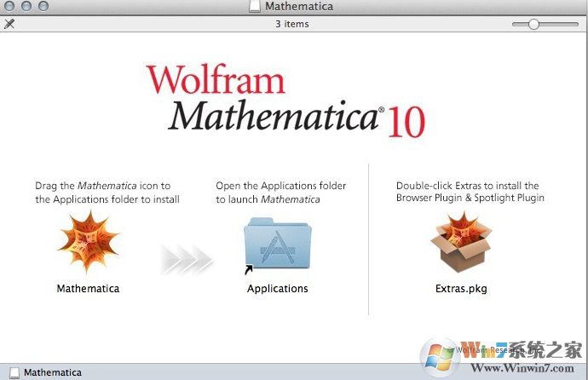Click the window title 'Mathematica' text
This screenshot has height=380, width=588.
coord(299,6)
